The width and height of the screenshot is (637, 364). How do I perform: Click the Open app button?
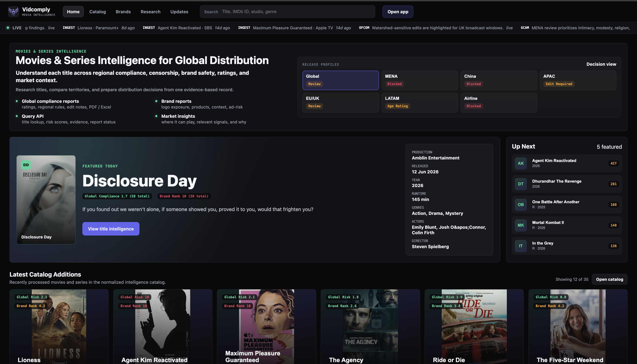[398, 12]
